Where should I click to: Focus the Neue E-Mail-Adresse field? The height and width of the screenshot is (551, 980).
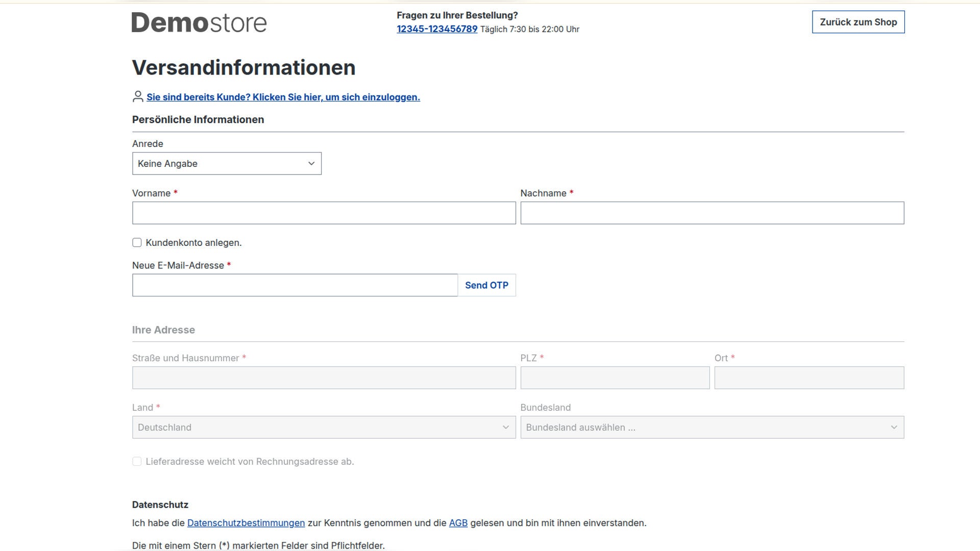(x=295, y=285)
